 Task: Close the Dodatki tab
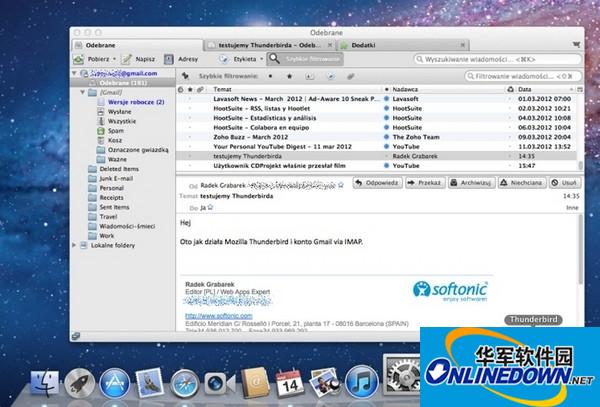click(x=463, y=45)
